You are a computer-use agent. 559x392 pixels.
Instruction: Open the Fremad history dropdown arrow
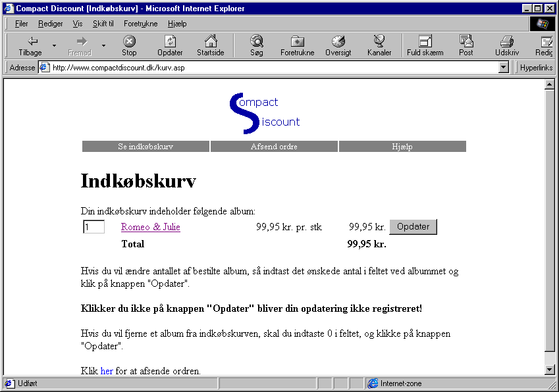(x=103, y=45)
